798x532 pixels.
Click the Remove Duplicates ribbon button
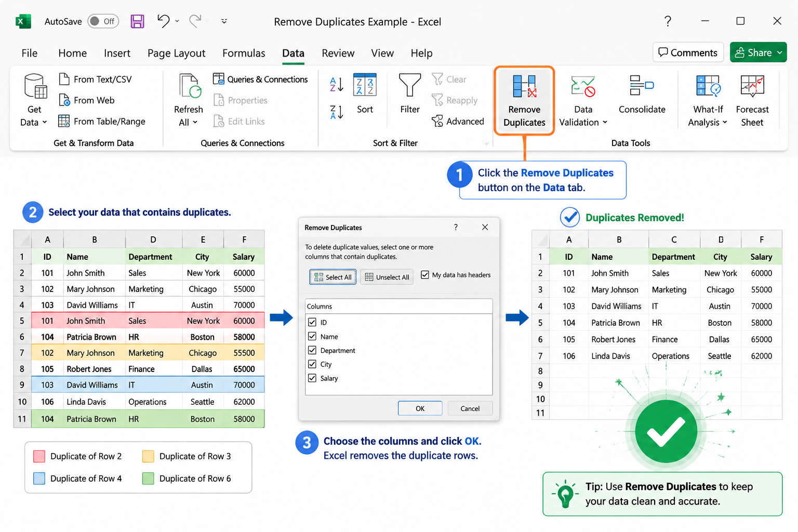click(x=524, y=101)
